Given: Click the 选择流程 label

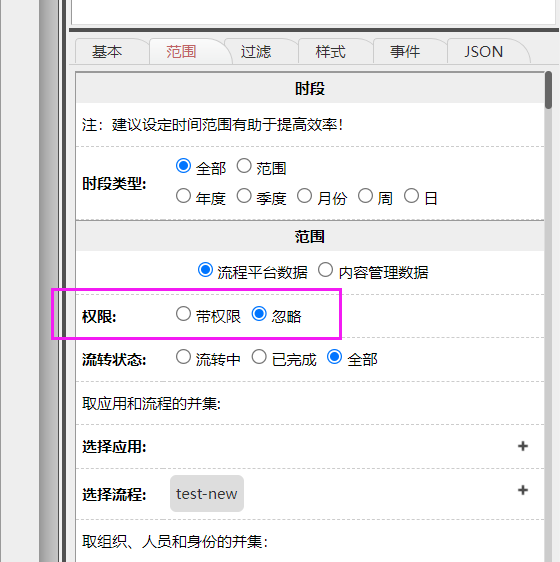Looking at the screenshot, I should click(x=114, y=495).
